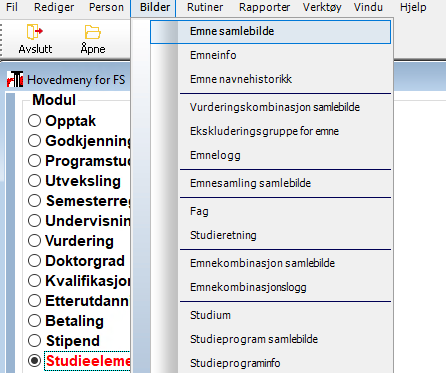Select the Doktorgrad radio button
446x373 pixels.
point(34,261)
